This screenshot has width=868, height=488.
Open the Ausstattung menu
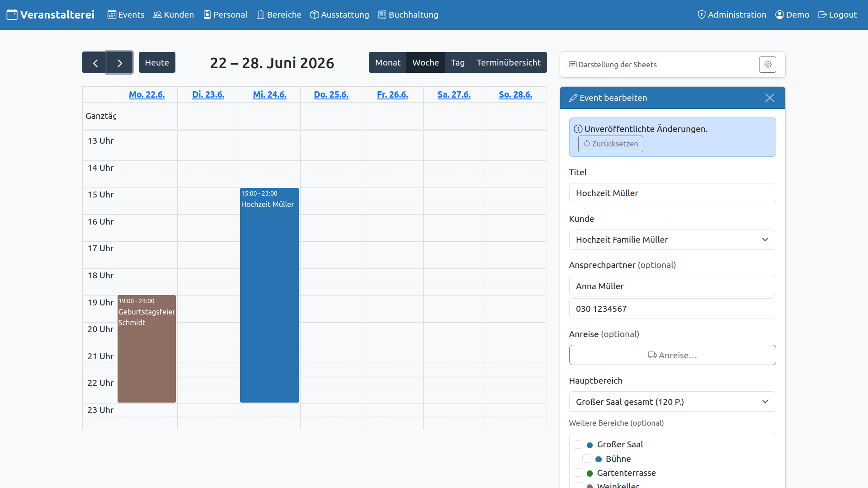340,15
